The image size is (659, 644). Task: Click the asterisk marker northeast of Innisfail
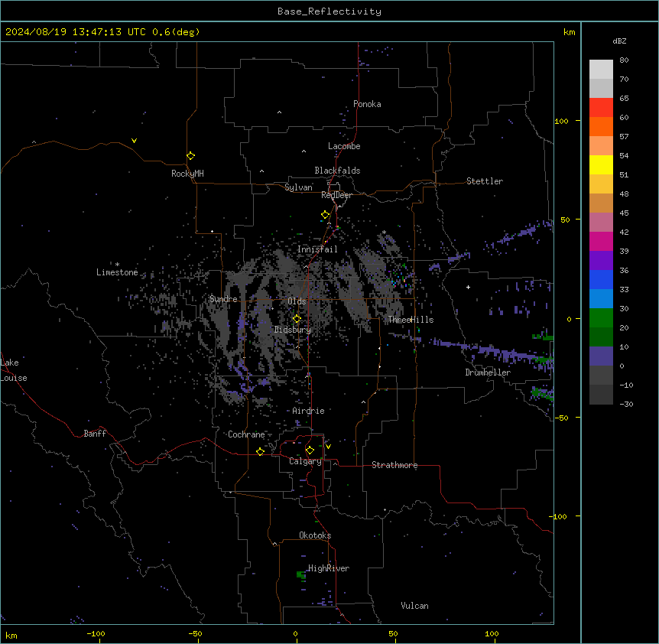[x=384, y=232]
